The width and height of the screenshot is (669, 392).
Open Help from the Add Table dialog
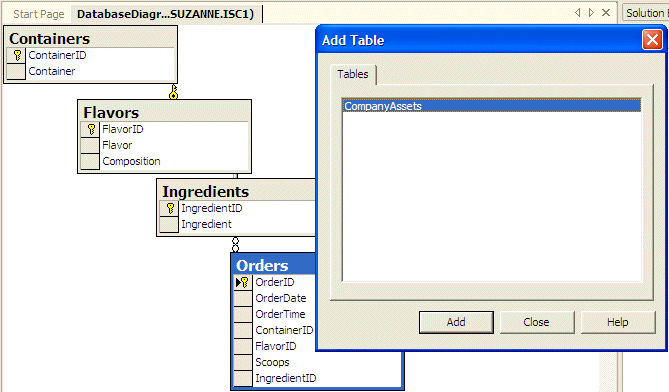point(618,322)
